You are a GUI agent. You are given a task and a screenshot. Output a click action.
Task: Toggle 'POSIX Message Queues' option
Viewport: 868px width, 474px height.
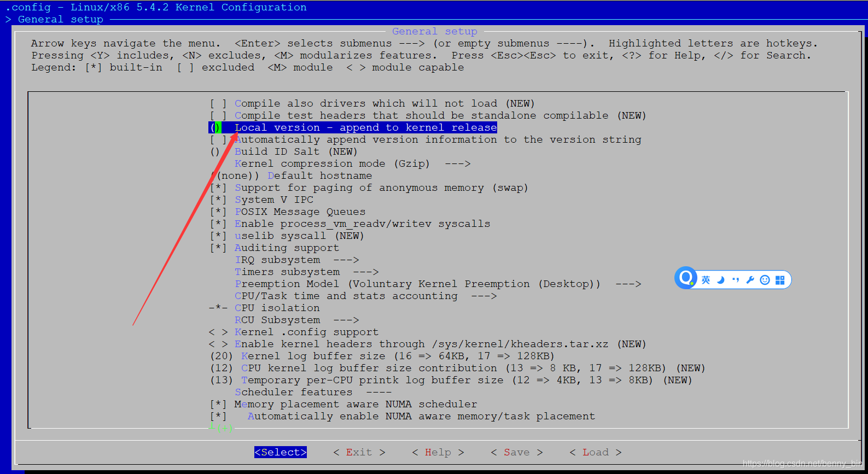click(x=288, y=212)
